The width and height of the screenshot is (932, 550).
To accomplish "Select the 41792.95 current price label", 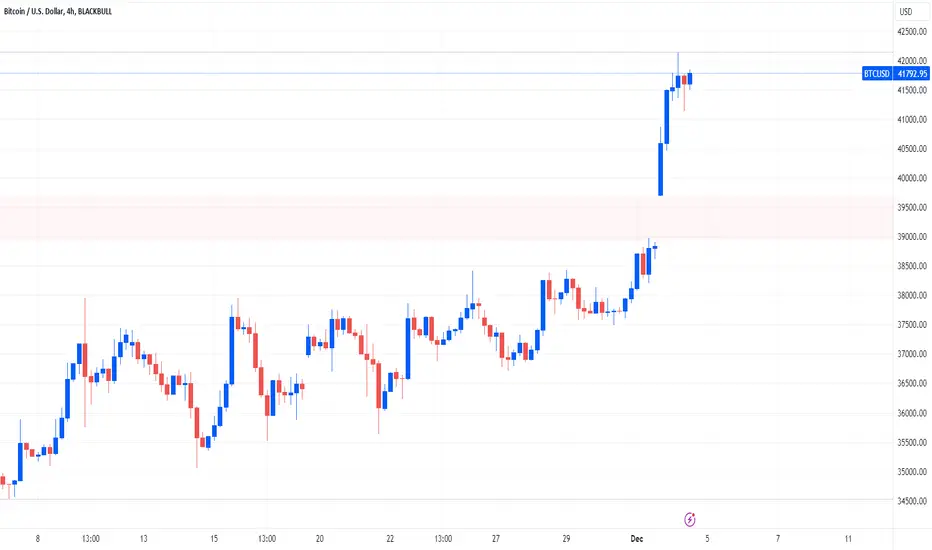I will [x=912, y=74].
